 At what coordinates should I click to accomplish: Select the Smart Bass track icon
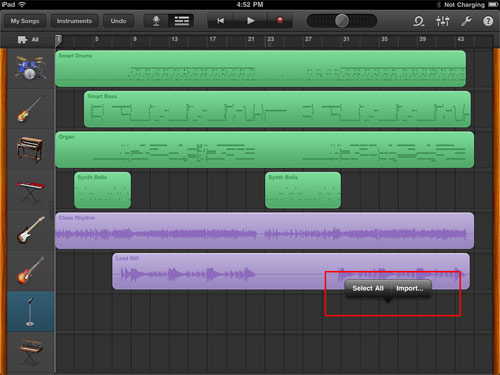pyautogui.click(x=30, y=109)
